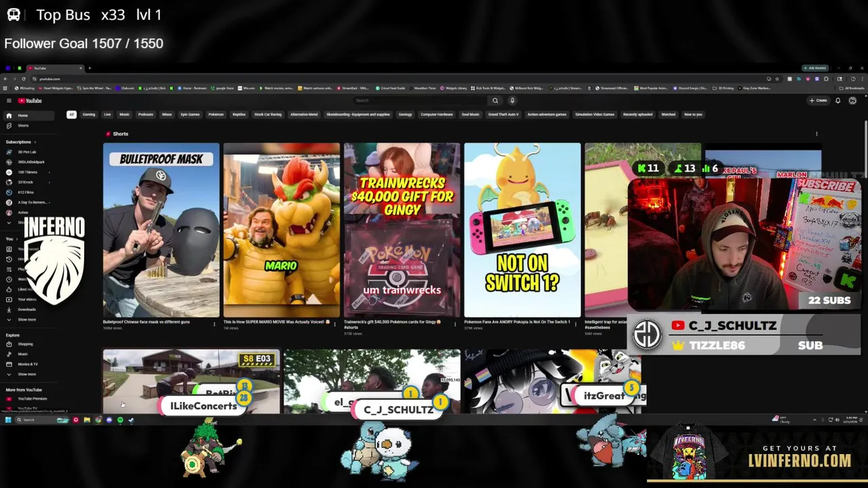868x488 pixels.
Task: Open the Shorts shelf options menu
Action: click(x=816, y=134)
